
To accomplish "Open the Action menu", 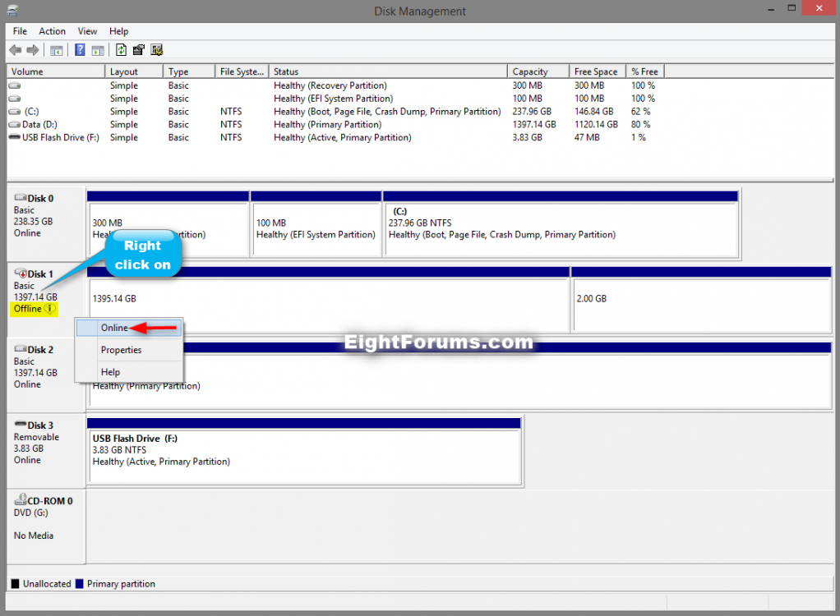I will point(52,30).
